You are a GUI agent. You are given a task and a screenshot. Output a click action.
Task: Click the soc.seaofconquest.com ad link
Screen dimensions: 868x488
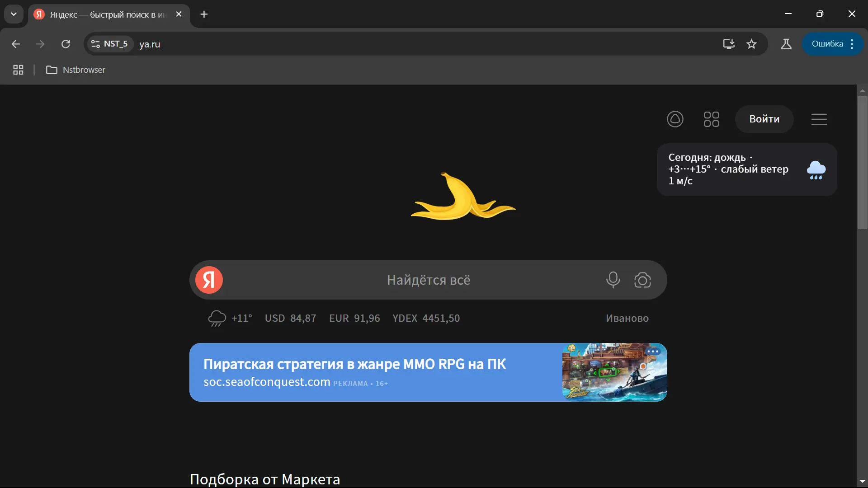[267, 382]
